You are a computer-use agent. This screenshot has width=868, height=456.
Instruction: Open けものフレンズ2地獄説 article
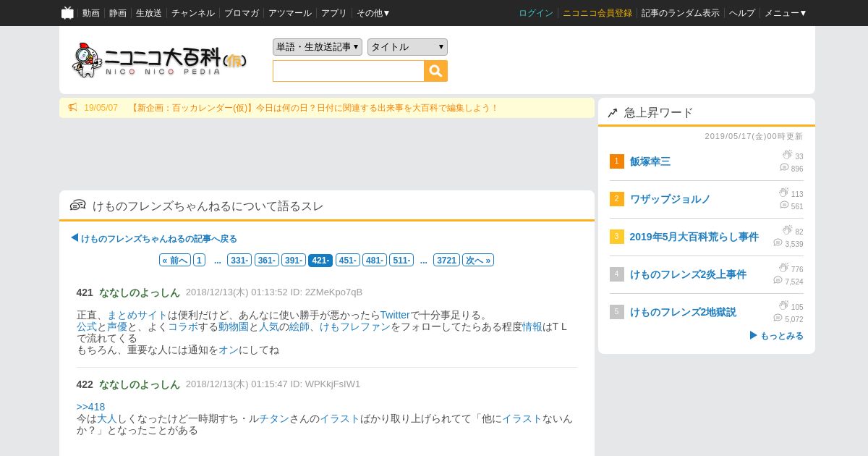point(683,312)
